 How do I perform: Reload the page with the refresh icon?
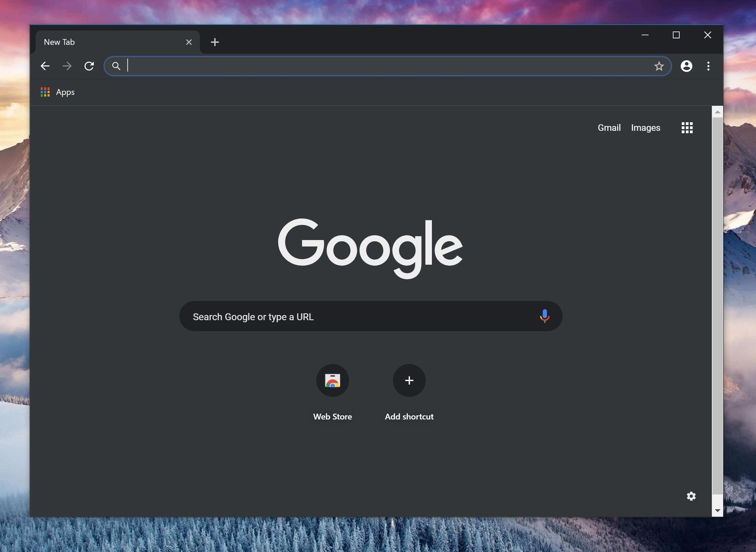[89, 66]
